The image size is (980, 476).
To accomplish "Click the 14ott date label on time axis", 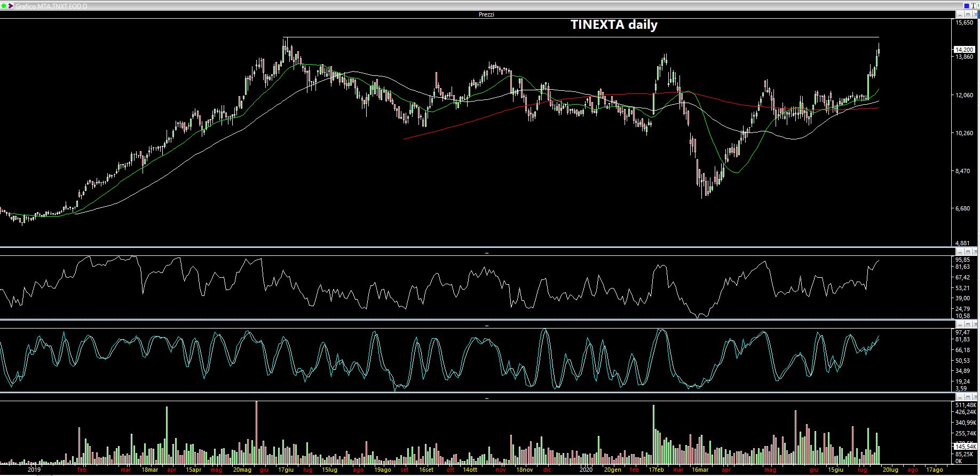I will (x=470, y=470).
